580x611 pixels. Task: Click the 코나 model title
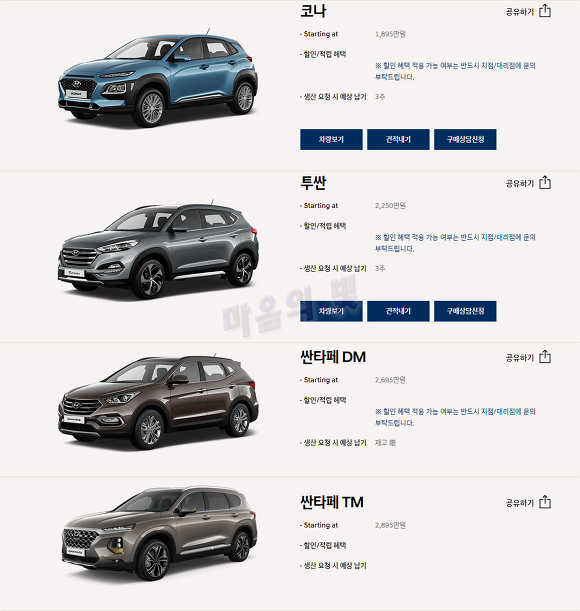click(x=313, y=11)
